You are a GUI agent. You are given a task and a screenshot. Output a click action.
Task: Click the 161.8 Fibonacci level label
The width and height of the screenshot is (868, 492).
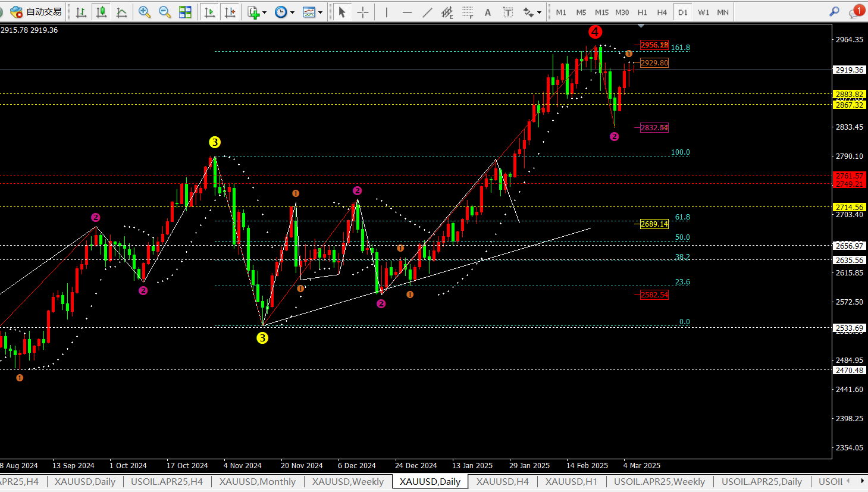(681, 48)
